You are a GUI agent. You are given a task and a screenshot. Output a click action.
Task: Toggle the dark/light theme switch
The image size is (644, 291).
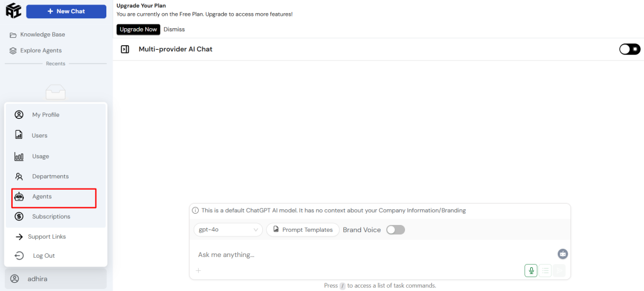[x=630, y=49]
